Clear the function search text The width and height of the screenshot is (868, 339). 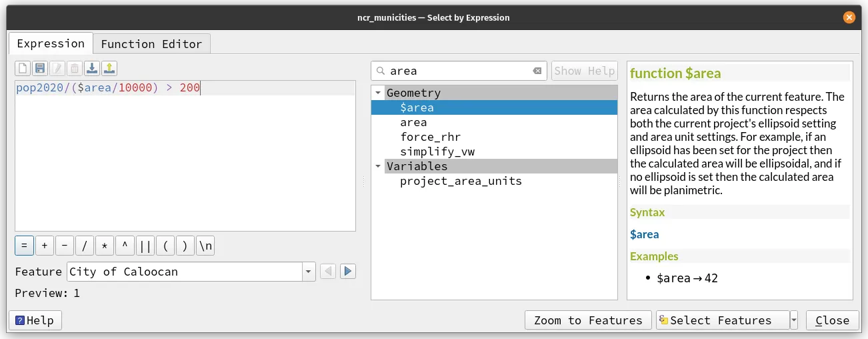[537, 71]
